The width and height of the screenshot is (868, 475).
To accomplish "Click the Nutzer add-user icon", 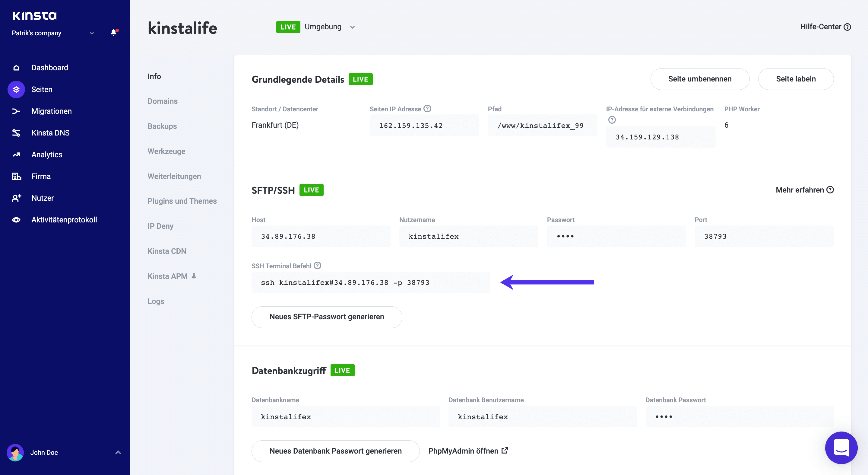I will click(16, 198).
